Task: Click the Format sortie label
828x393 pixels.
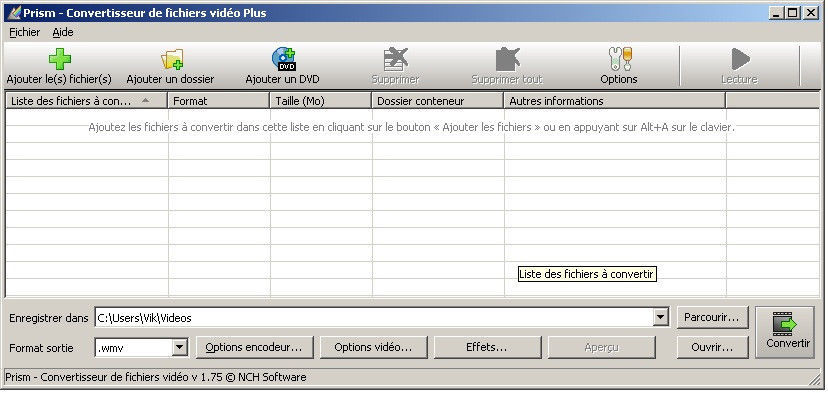Action: pos(41,348)
